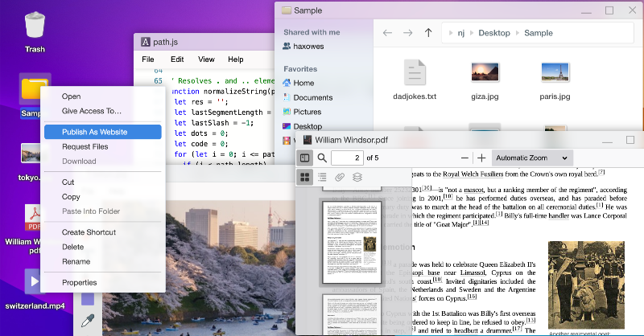Maximize the Sample explorer window
The image size is (644, 336).
[x=609, y=10]
